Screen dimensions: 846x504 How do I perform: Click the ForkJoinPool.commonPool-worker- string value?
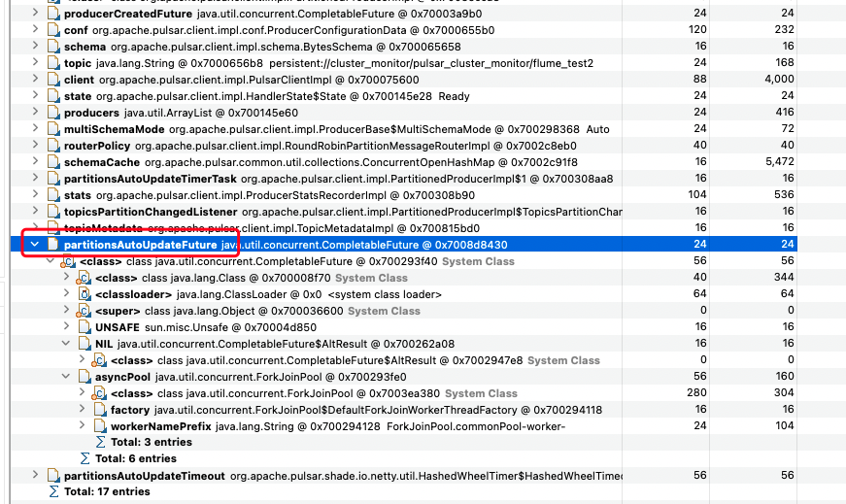tap(476, 426)
